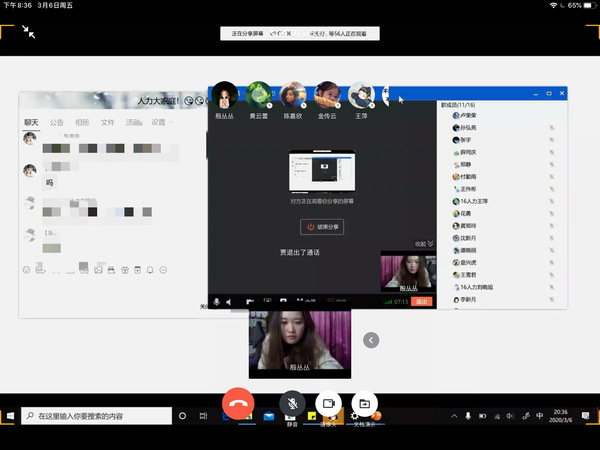Switch to the 文件 tab
The width and height of the screenshot is (600, 450).
[x=107, y=122]
